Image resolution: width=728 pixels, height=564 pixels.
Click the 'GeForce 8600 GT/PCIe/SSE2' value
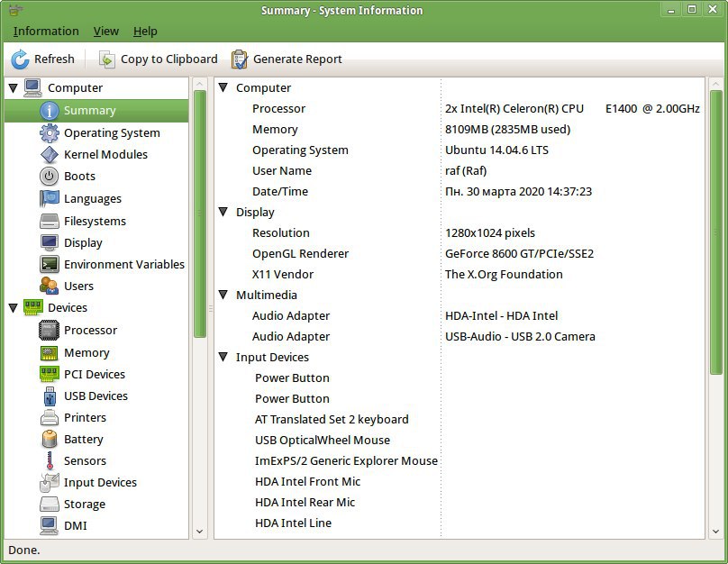coord(519,253)
